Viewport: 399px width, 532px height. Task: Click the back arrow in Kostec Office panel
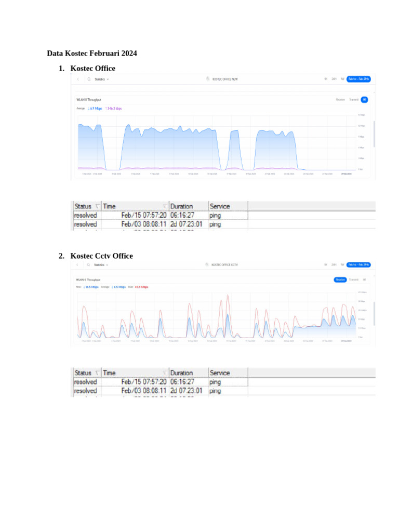(x=78, y=79)
